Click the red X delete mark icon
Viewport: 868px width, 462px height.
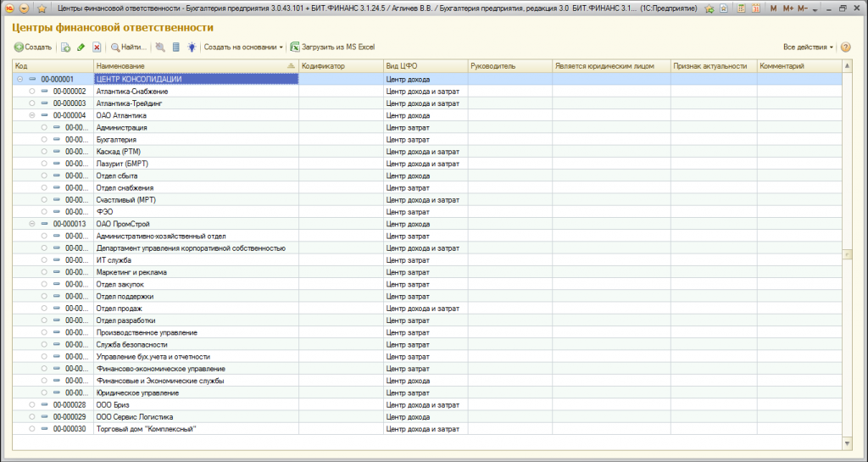click(x=97, y=47)
